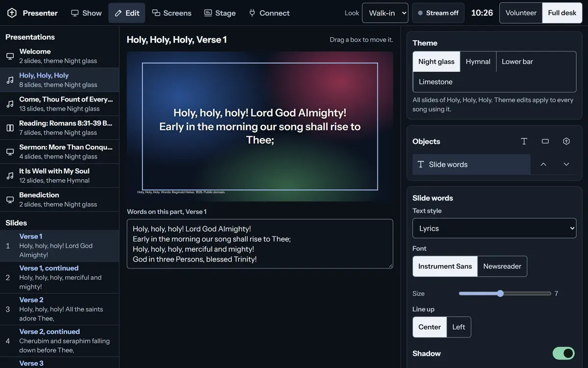Switch to the Screens tab
Viewport: 588px width, 368px height.
(171, 13)
